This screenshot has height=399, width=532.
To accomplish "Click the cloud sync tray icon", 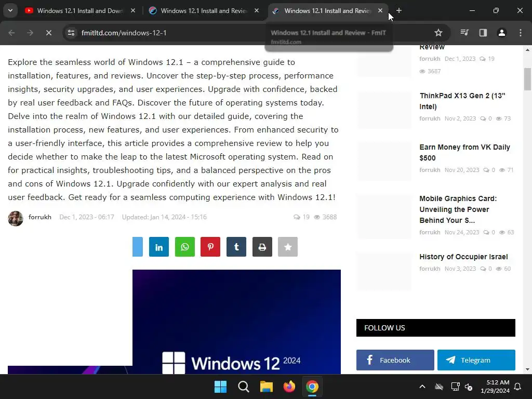I will click(439, 387).
